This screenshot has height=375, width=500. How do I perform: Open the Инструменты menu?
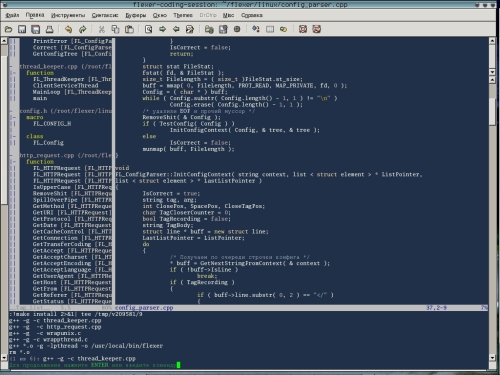pos(68,15)
